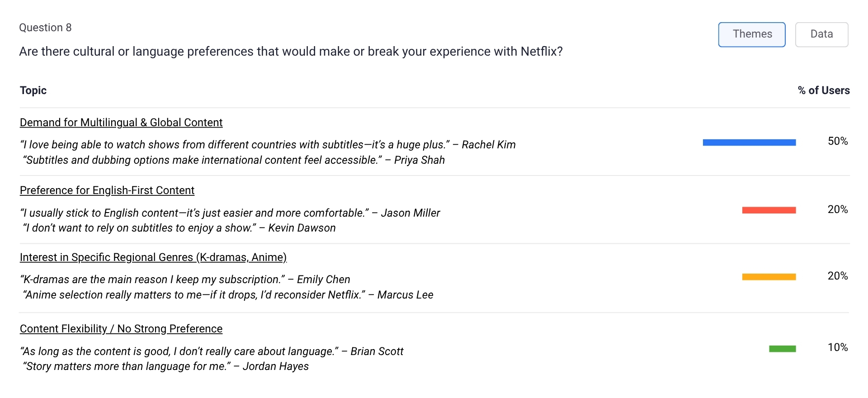
Task: Click the Topic column header
Action: coord(33,90)
